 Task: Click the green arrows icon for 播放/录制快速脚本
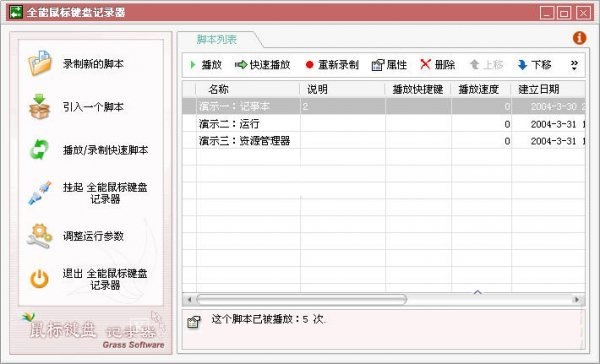(x=39, y=150)
